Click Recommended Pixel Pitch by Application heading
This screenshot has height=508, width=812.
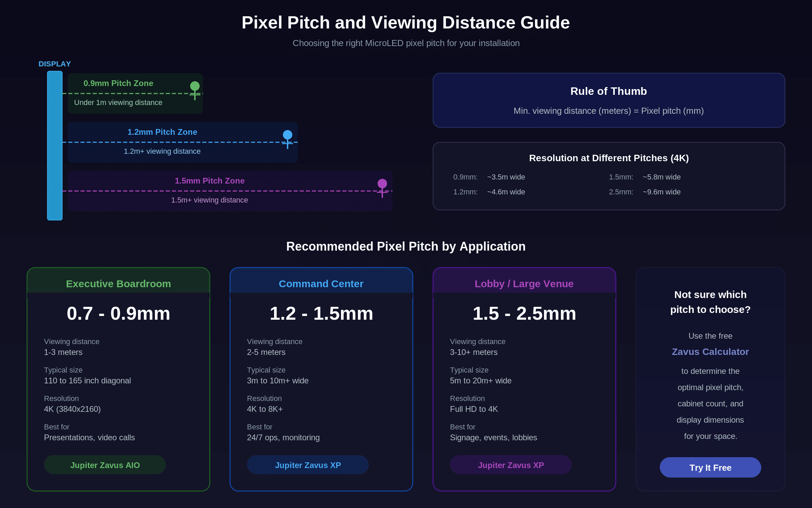click(406, 247)
